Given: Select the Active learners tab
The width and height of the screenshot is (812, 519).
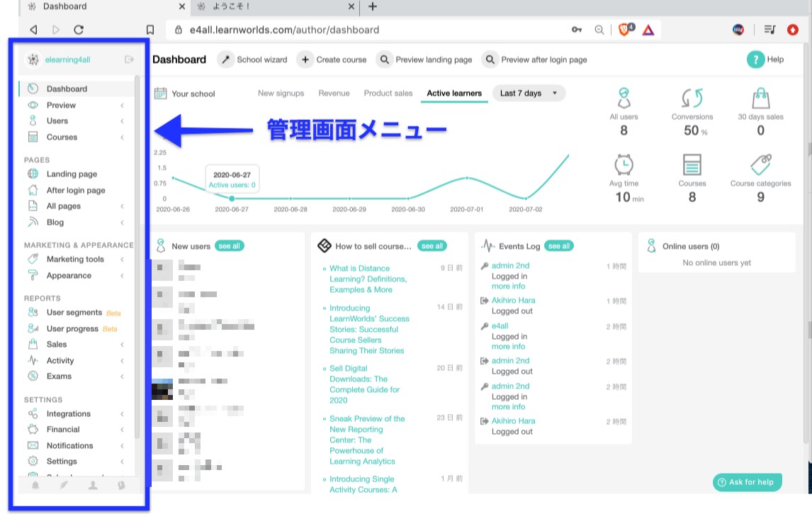Looking at the screenshot, I should pos(454,93).
